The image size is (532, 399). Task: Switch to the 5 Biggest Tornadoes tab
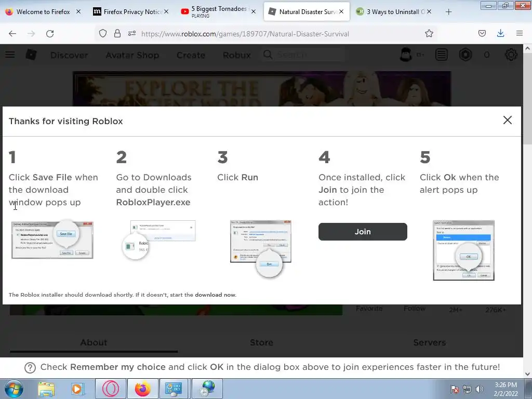pyautogui.click(x=219, y=12)
